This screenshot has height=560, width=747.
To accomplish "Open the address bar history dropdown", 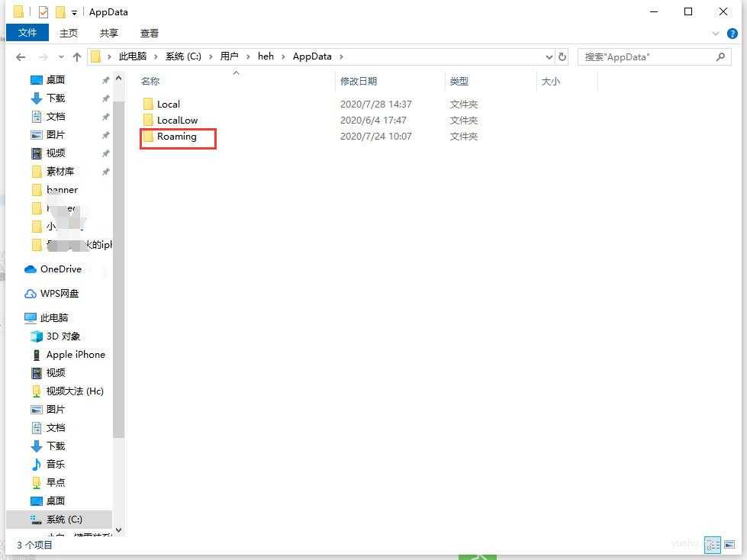I will (x=548, y=56).
